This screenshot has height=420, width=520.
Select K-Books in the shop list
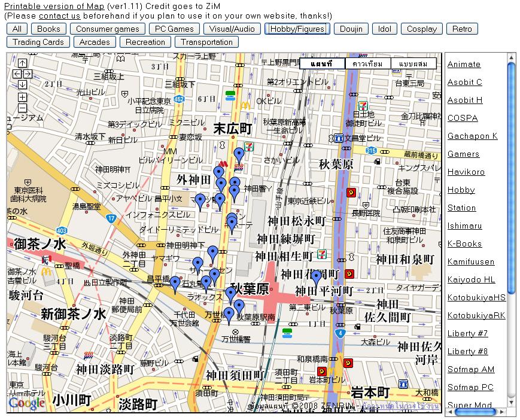click(x=464, y=244)
